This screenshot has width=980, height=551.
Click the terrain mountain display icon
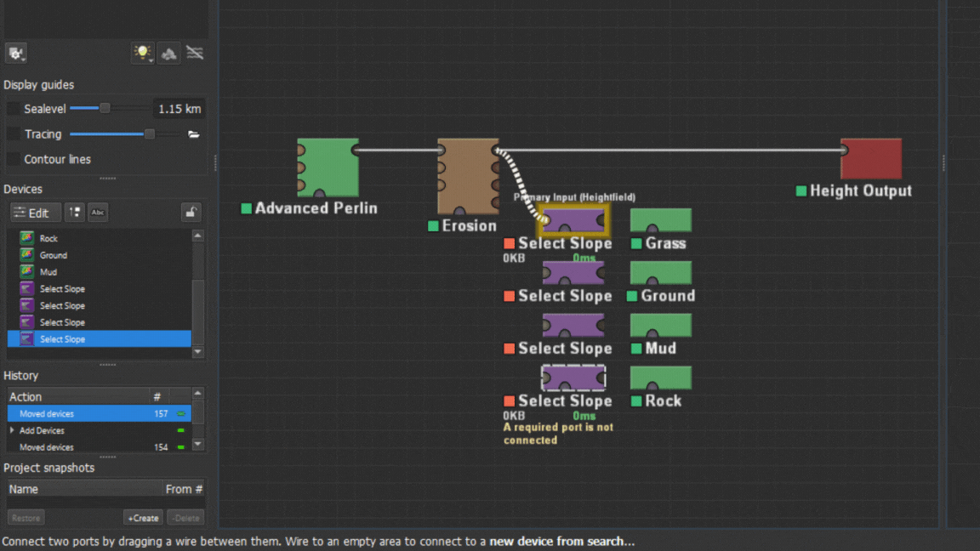tap(168, 53)
